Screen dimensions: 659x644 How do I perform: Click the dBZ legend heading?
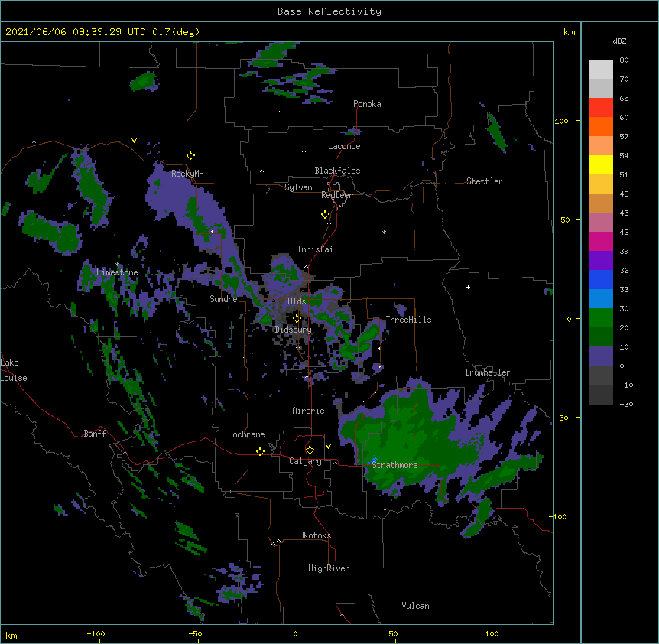tap(619, 41)
